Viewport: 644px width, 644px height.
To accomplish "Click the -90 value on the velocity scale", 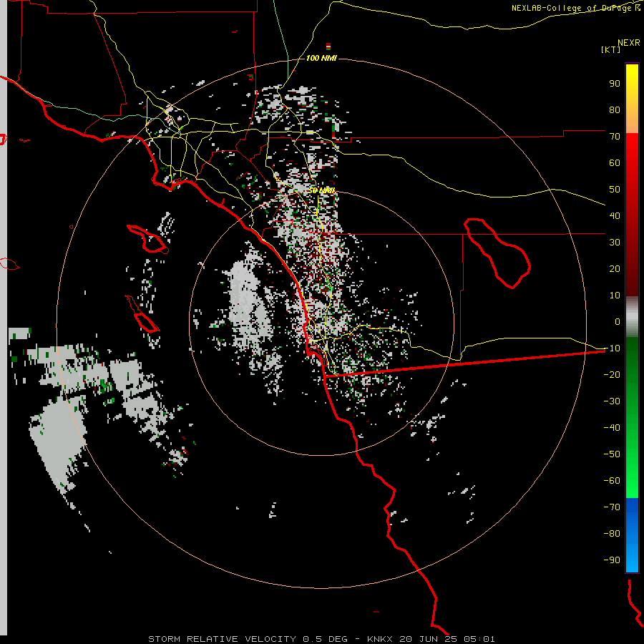I will pos(612,560).
